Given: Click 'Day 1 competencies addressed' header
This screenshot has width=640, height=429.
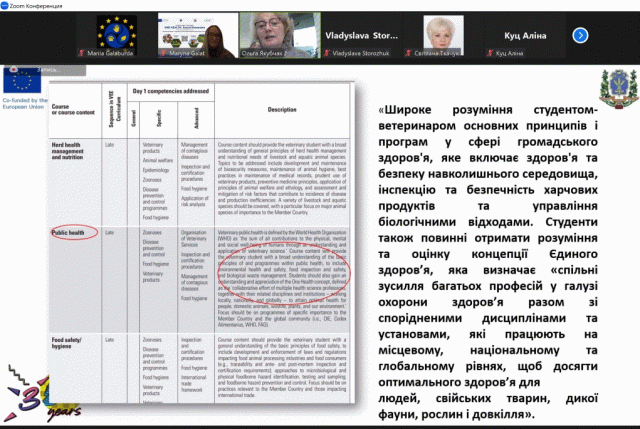Looking at the screenshot, I should point(171,91).
